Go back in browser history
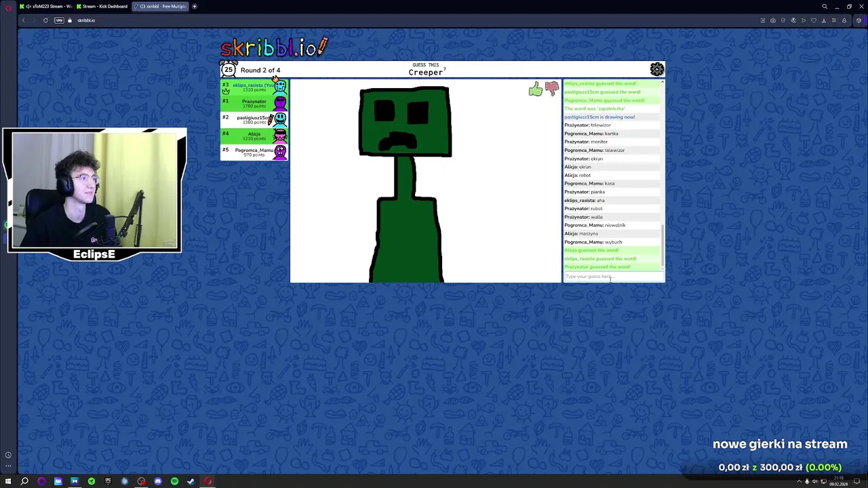This screenshot has width=868, height=488. tap(23, 20)
